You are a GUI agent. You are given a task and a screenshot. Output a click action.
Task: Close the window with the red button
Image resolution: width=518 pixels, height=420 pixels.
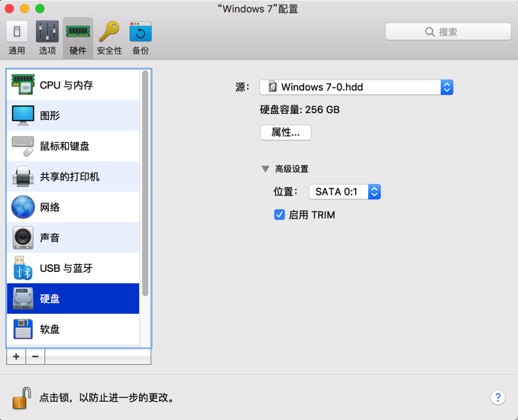(x=9, y=8)
